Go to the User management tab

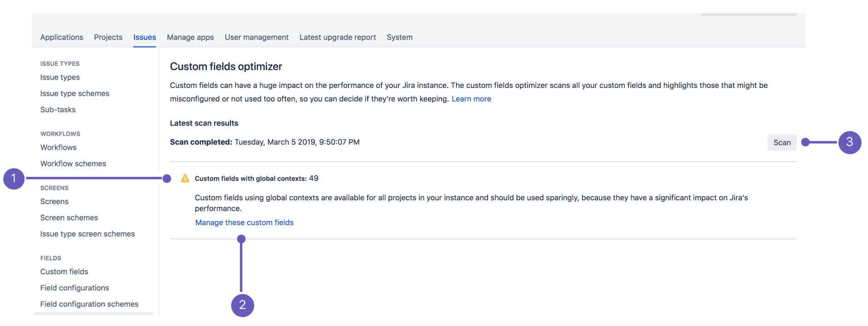[x=257, y=37]
